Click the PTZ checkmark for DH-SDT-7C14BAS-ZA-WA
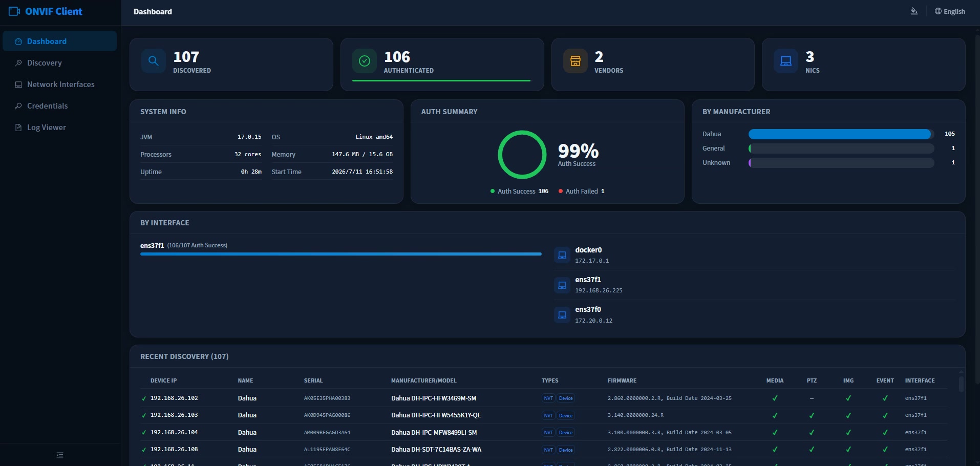The image size is (980, 466). [x=812, y=450]
